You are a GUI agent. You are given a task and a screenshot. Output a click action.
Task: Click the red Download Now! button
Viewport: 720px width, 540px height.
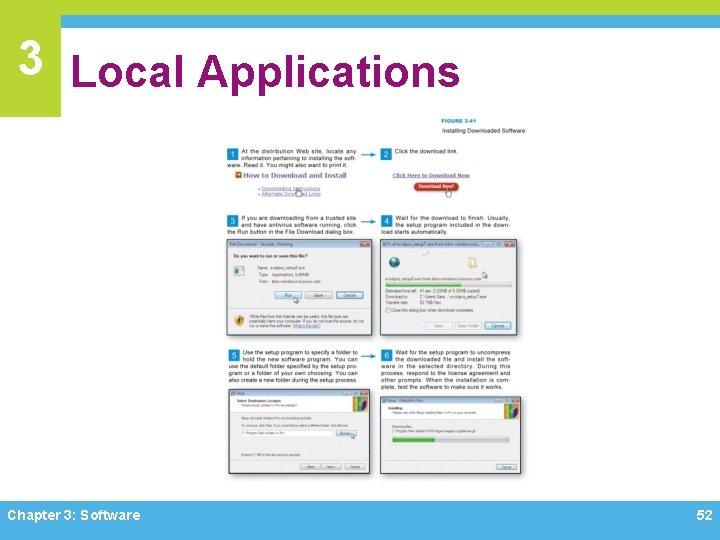(436, 186)
